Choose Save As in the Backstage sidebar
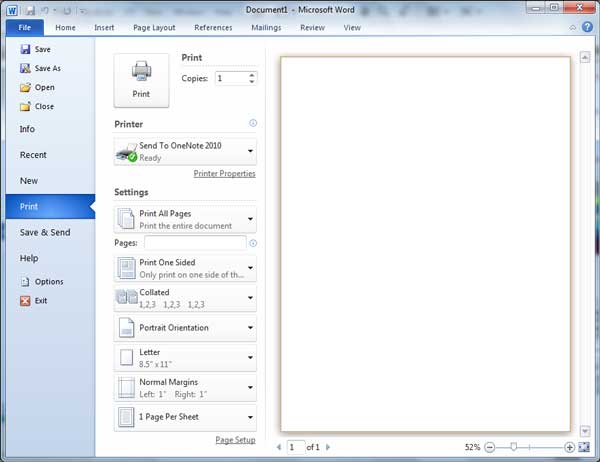Screen dimensions: 600x462 (40, 69)
